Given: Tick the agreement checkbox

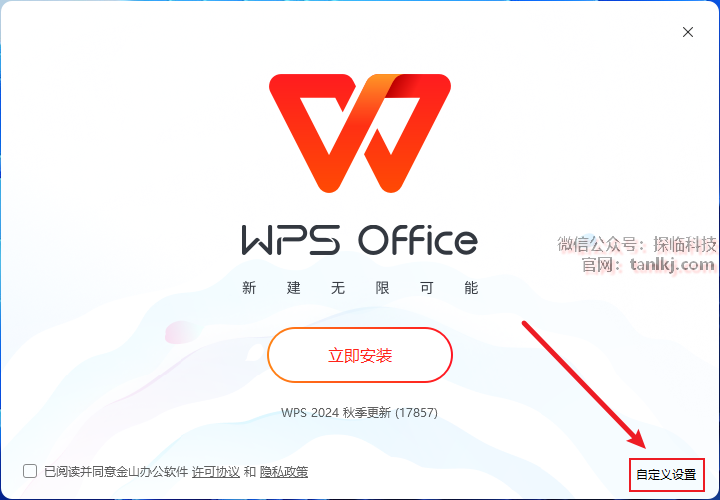Looking at the screenshot, I should click(30, 471).
